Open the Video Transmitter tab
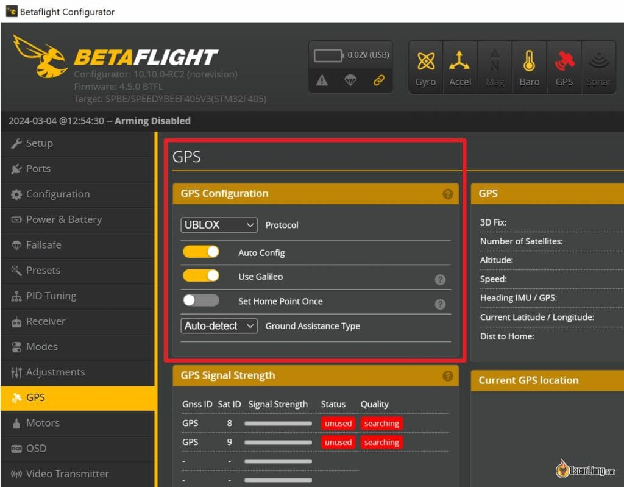The width and height of the screenshot is (624, 487). pyautogui.click(x=78, y=474)
